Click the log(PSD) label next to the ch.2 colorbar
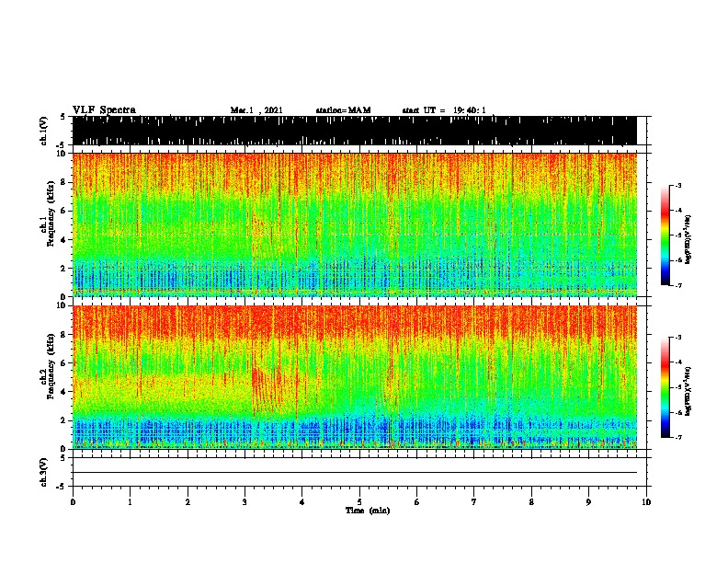Image resolution: width=728 pixels, height=563 pixels. pyautogui.click(x=688, y=391)
